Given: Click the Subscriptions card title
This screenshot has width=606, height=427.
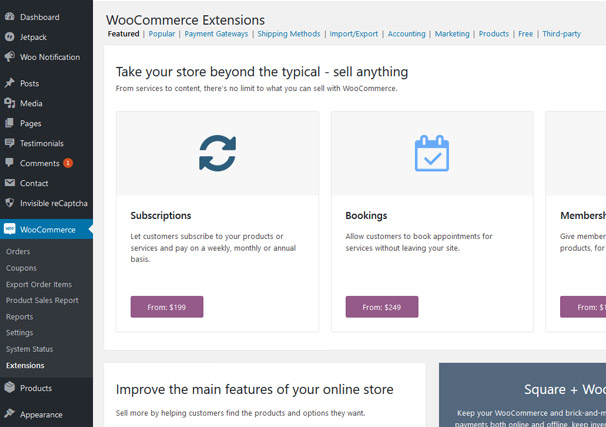Looking at the screenshot, I should (x=161, y=216).
